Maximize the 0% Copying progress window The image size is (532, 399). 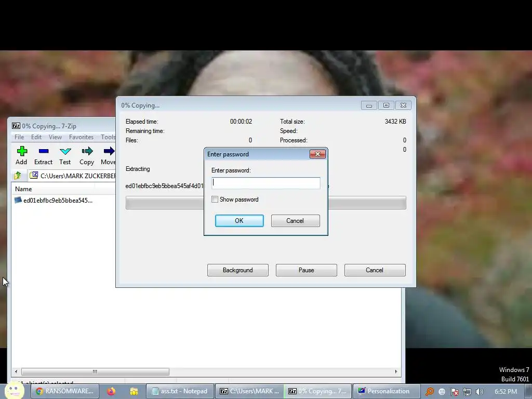[386, 105]
